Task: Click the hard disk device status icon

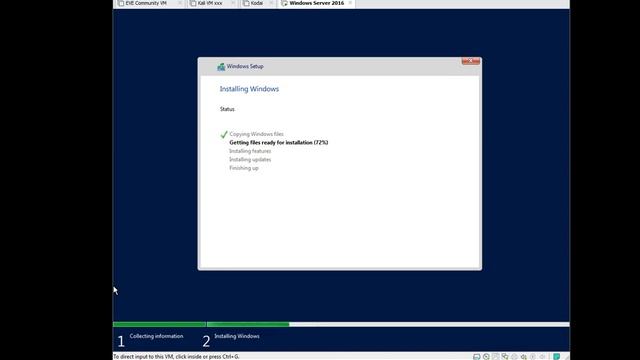Action: (476, 357)
